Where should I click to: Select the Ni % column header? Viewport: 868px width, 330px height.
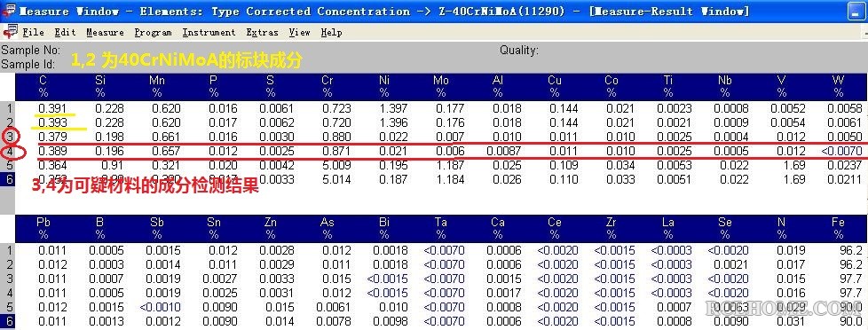384,86
